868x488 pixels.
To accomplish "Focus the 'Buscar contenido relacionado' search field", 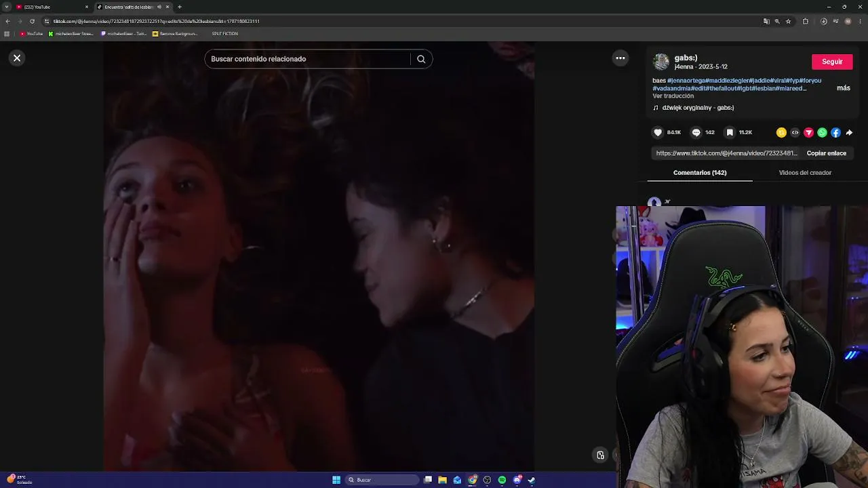I will point(309,59).
